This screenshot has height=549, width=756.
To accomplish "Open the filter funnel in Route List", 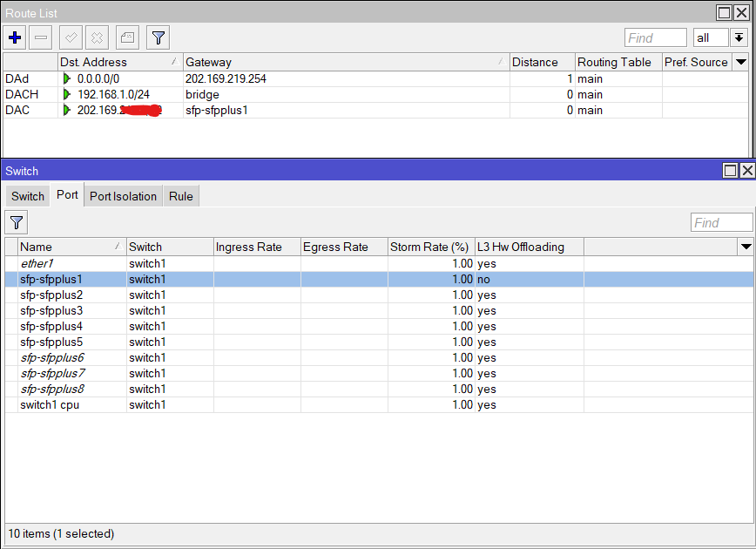I will pyautogui.click(x=157, y=37).
